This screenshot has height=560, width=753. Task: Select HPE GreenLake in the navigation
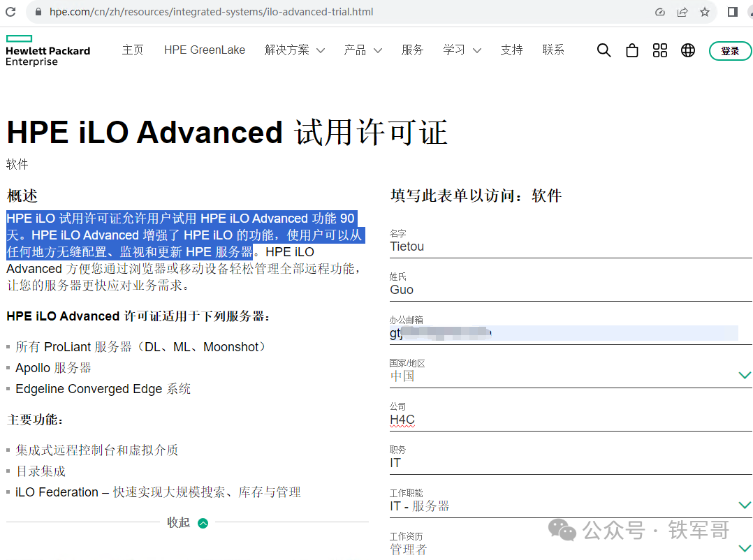pyautogui.click(x=204, y=50)
